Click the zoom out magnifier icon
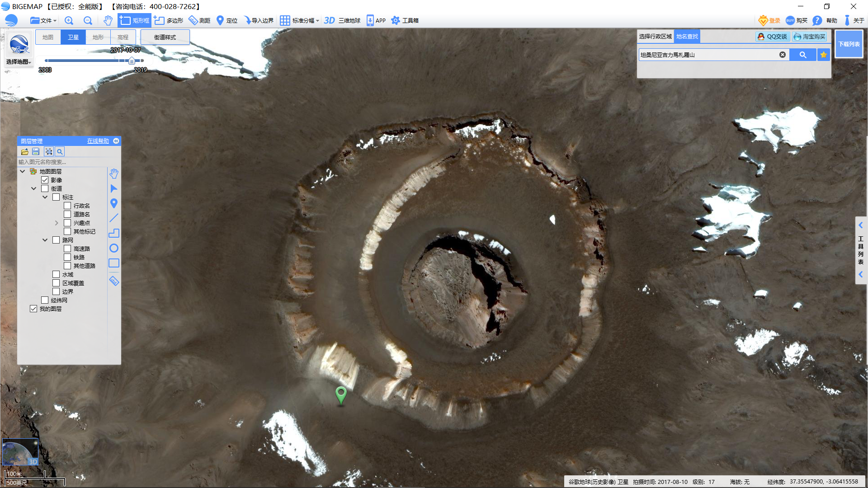The image size is (868, 488). [x=88, y=20]
